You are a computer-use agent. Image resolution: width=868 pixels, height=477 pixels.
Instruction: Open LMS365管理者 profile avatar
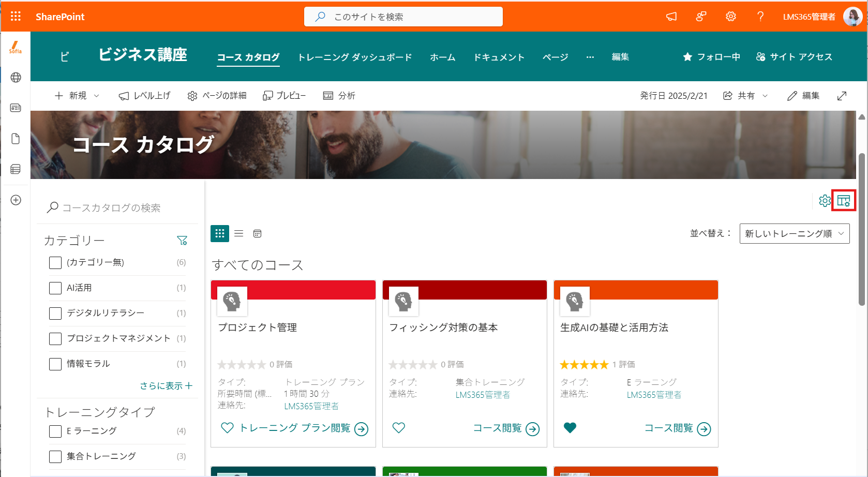tap(852, 17)
